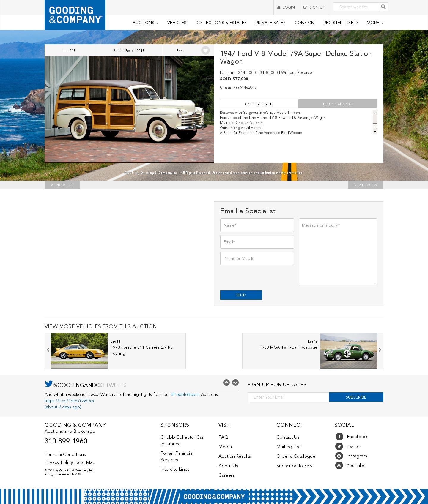Select Consign in the navigation
The height and width of the screenshot is (504, 428).
click(304, 23)
